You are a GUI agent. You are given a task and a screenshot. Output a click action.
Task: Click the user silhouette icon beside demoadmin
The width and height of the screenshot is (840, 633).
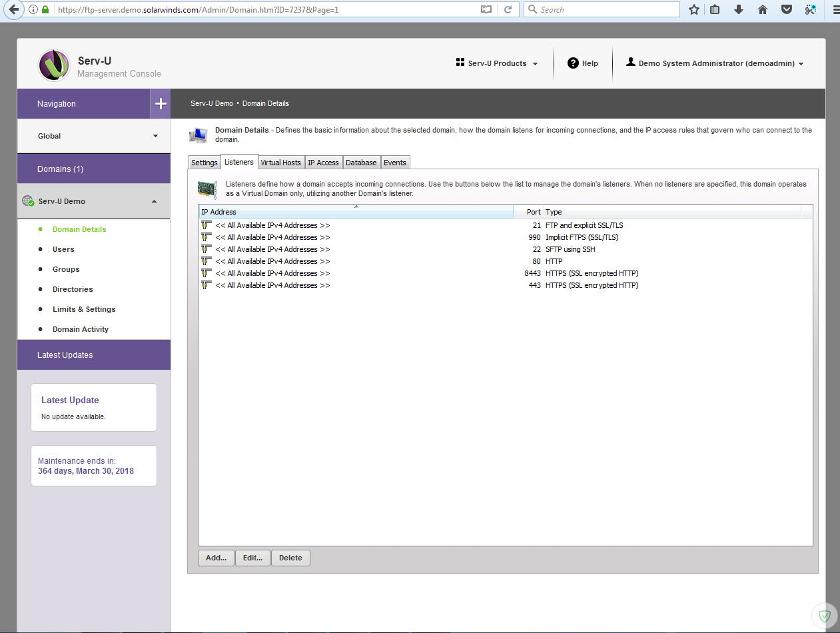coord(630,63)
